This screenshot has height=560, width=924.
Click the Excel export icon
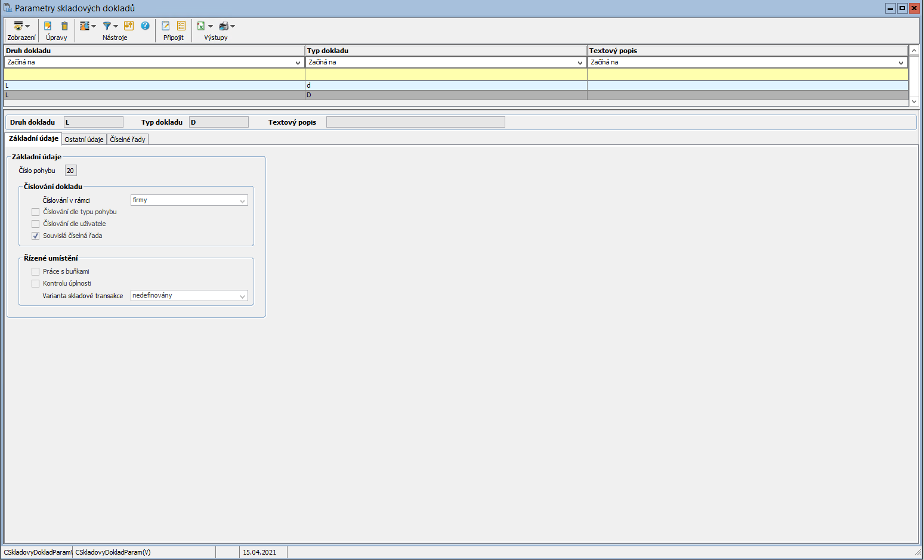click(x=201, y=26)
